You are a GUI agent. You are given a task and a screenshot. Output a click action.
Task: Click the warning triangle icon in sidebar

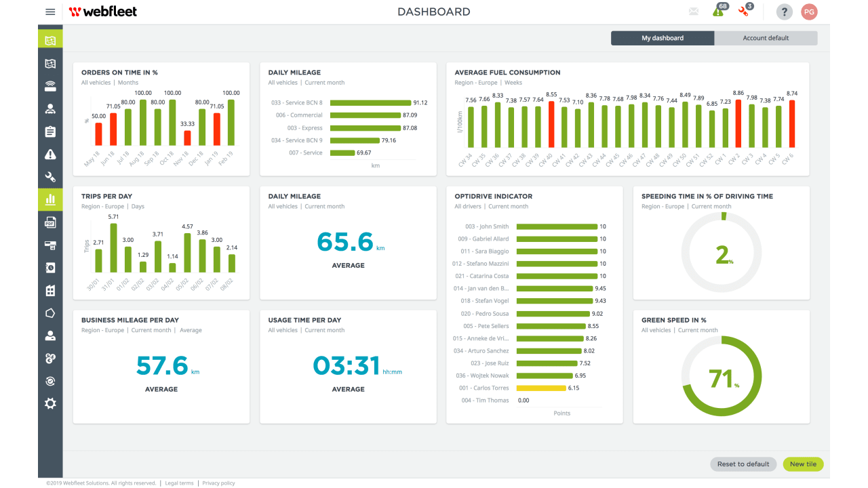tap(50, 154)
